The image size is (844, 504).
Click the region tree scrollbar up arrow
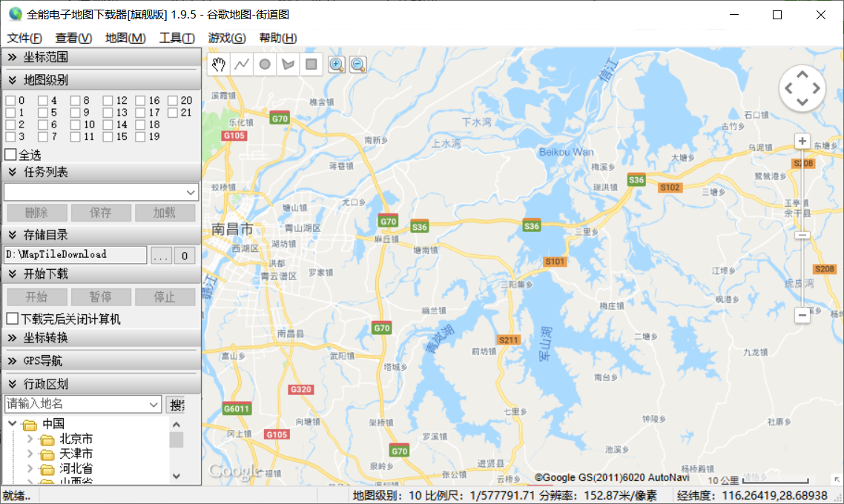[177, 425]
